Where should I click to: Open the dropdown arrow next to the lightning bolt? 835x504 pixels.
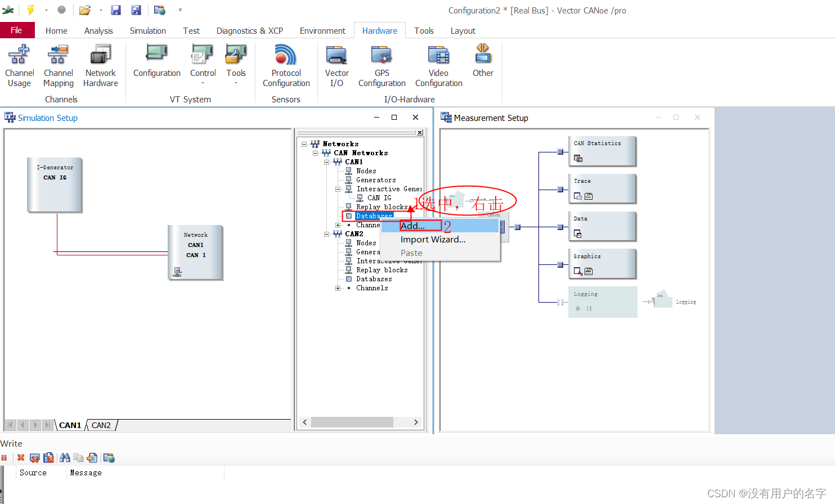click(46, 10)
